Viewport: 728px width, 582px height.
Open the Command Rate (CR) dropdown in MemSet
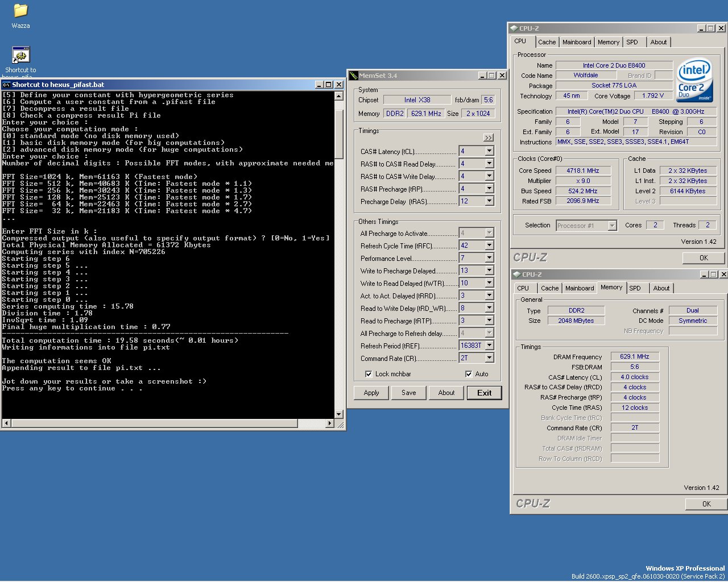click(x=489, y=358)
